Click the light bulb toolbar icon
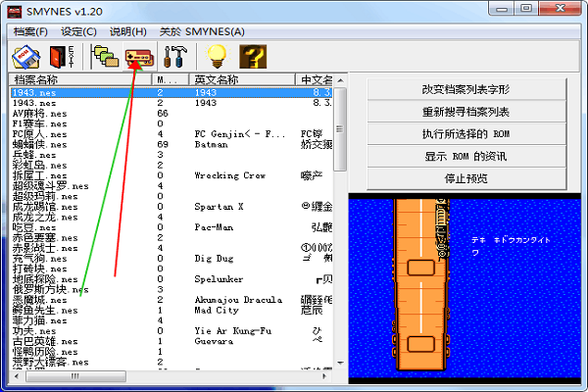The image size is (588, 392). tap(218, 57)
